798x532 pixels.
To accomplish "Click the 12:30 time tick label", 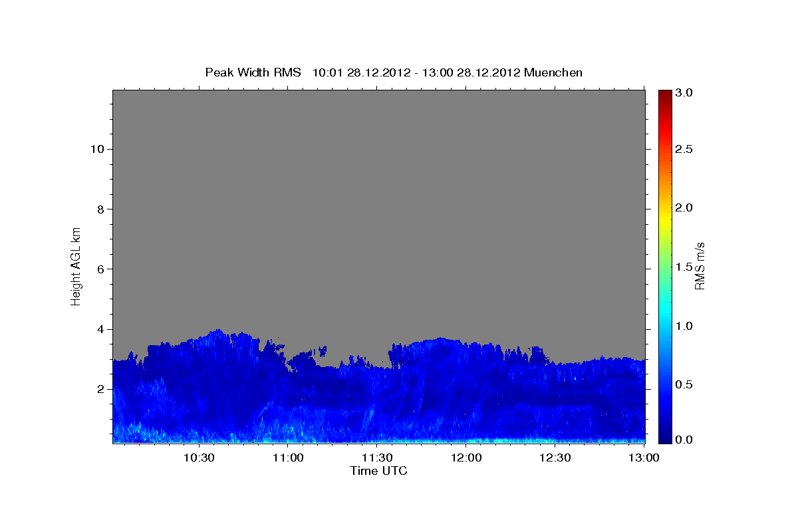I will pos(555,458).
